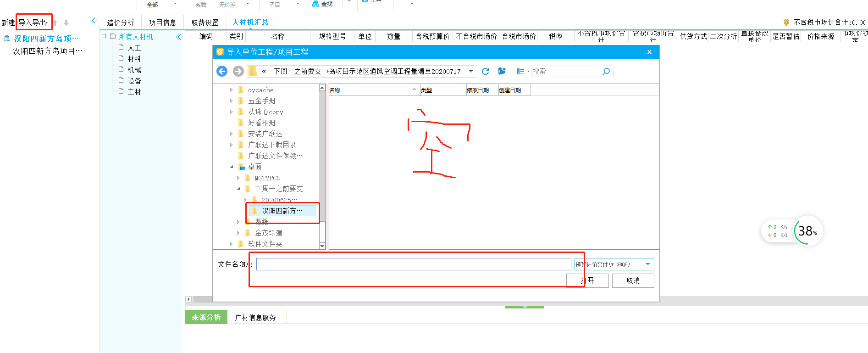The height and width of the screenshot is (353, 868).
Task: Collapse the 所有人材机 tree root
Action: [x=104, y=36]
